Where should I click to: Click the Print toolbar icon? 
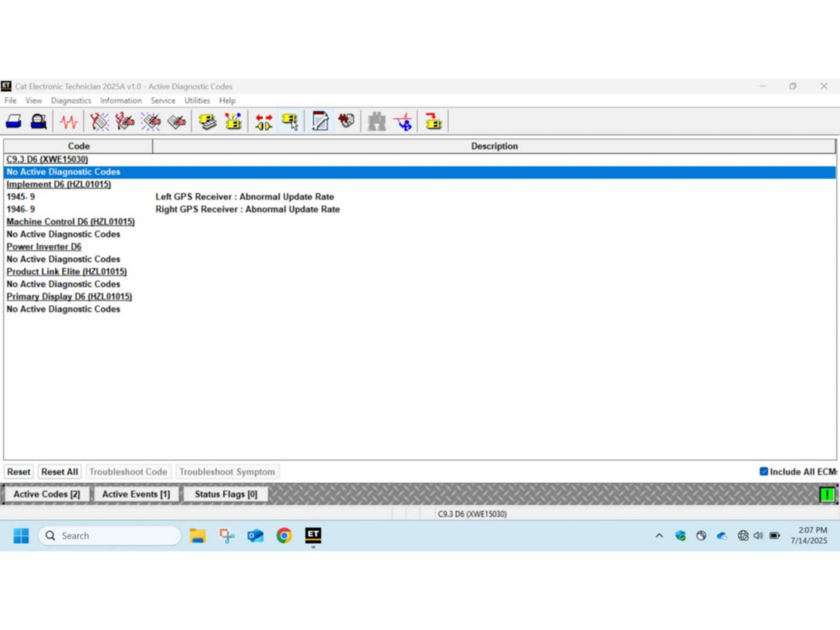click(x=14, y=121)
